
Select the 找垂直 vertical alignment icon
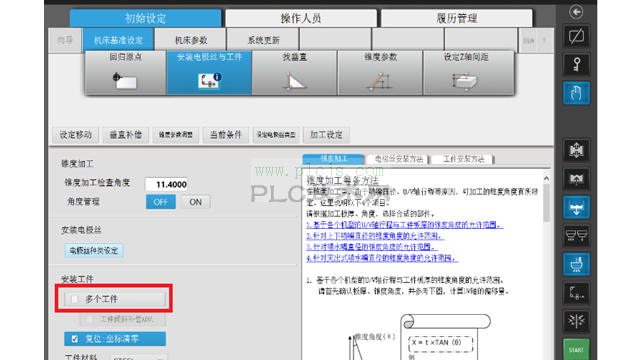tap(294, 73)
